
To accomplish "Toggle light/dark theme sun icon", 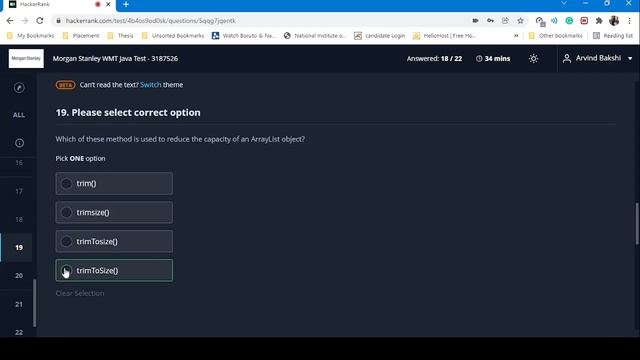I will 533,59.
